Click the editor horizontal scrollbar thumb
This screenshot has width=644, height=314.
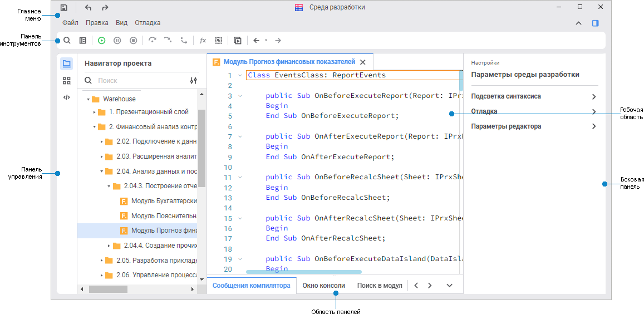(303, 272)
